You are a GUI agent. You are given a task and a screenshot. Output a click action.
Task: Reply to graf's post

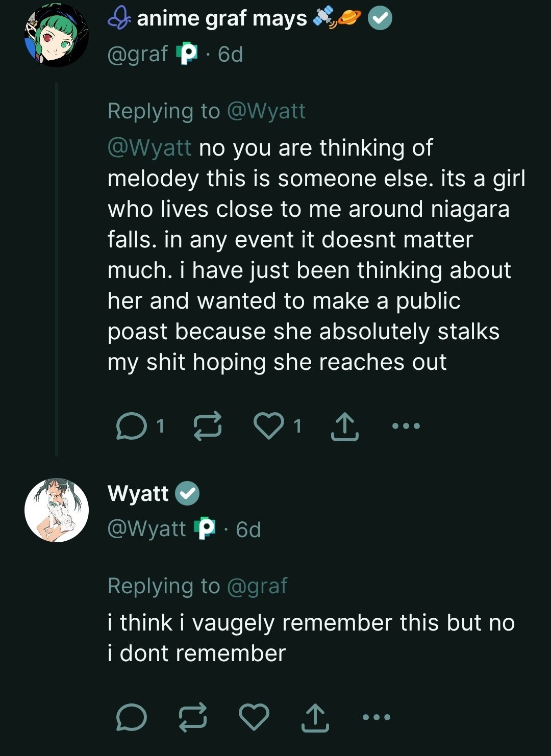click(132, 426)
